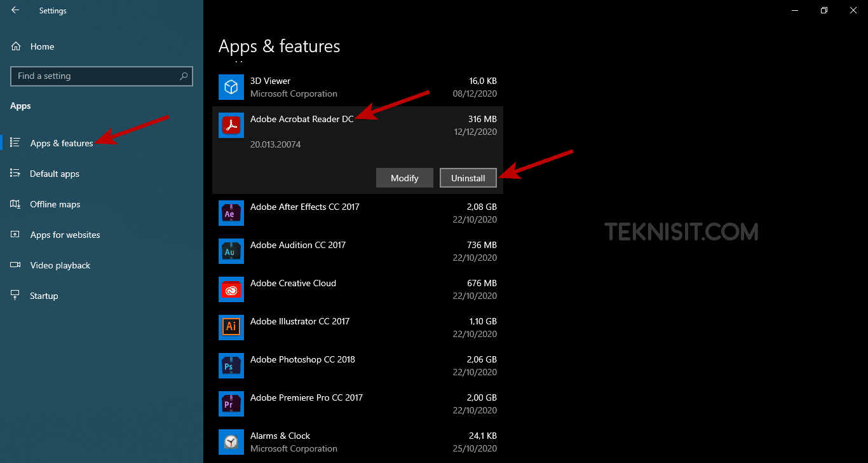Click the Adobe Acrobat Reader DC name
This screenshot has height=463, width=868.
click(302, 119)
